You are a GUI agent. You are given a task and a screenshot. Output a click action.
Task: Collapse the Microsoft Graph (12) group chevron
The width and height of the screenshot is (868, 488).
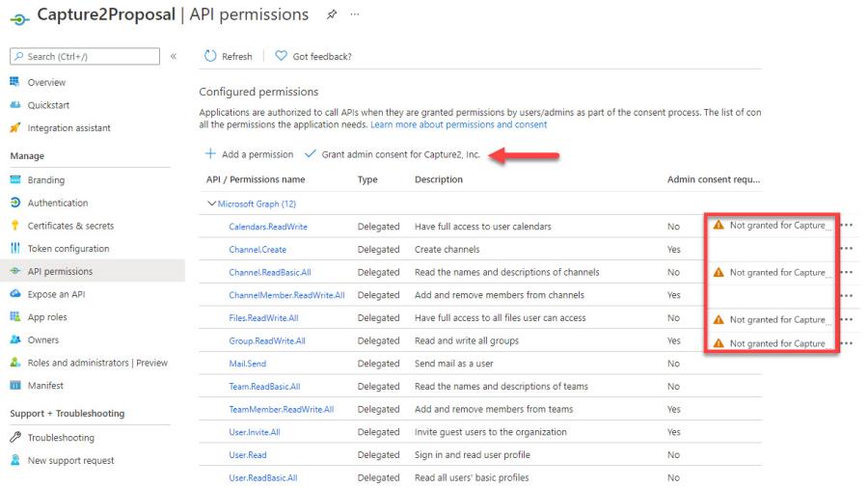(211, 203)
